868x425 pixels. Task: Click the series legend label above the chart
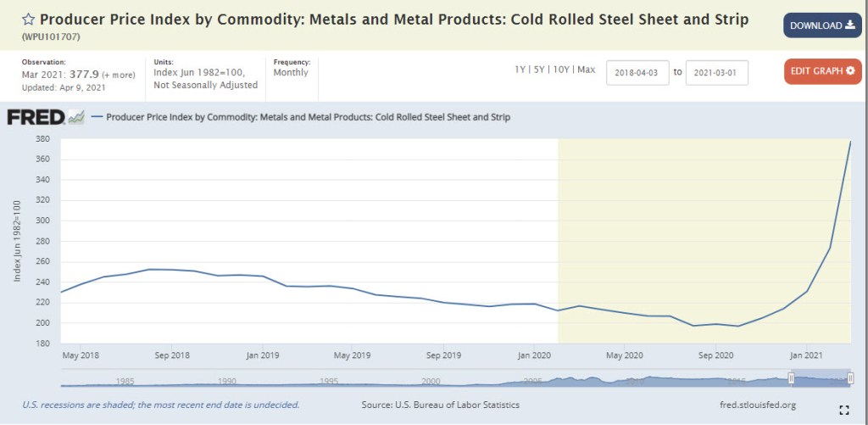pos(308,117)
